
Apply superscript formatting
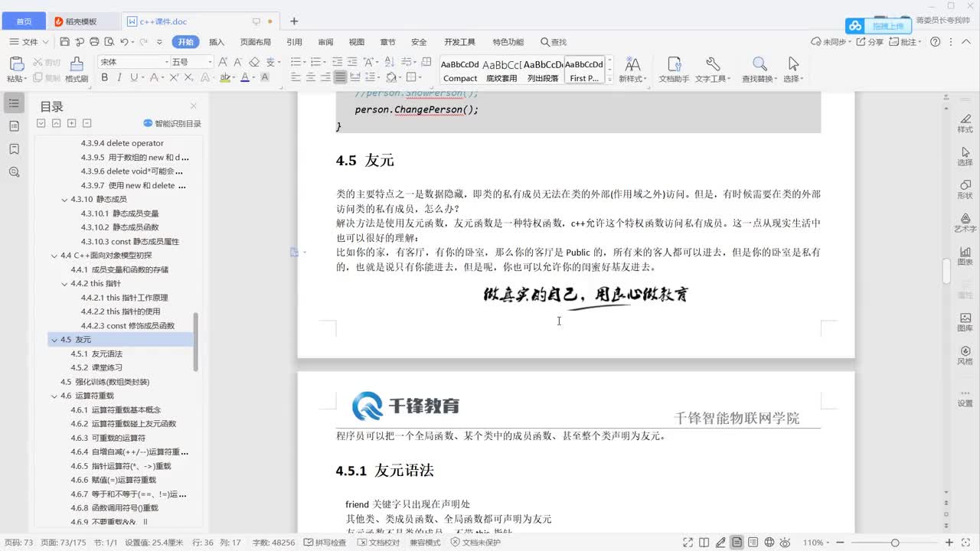(175, 77)
